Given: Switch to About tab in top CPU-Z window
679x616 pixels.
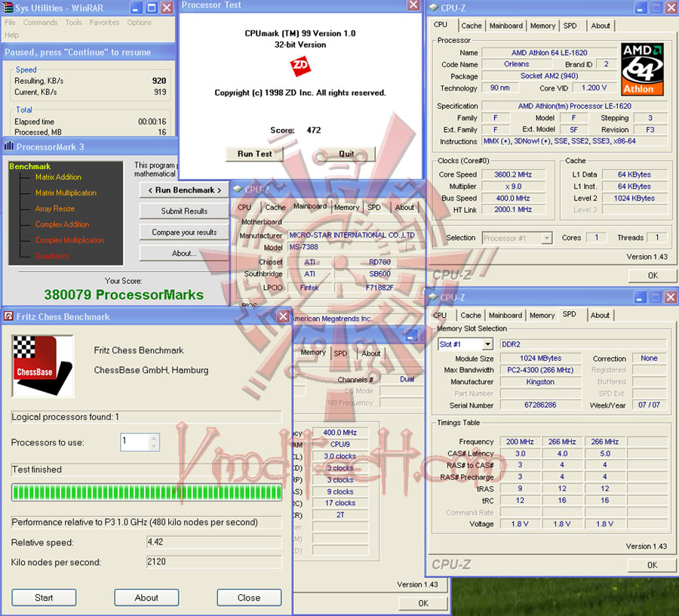Looking at the screenshot, I should coord(601,26).
